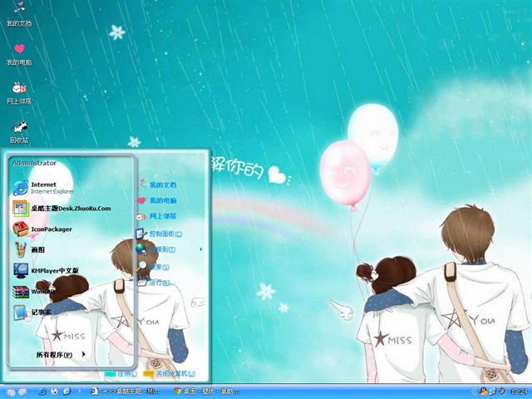Viewport: 532px width, 399px height.
Task: Open 搜索(S) search in Start menu
Action: pyautogui.click(x=153, y=267)
